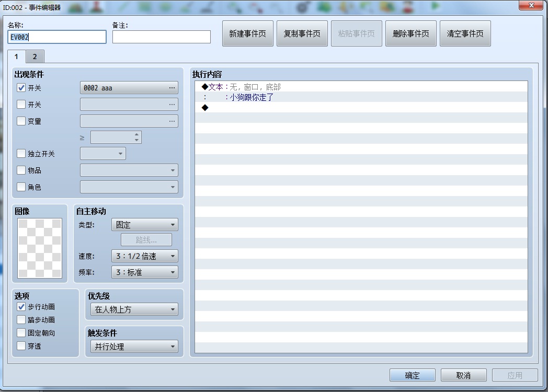Click the 新建事件页 button

tap(248, 33)
